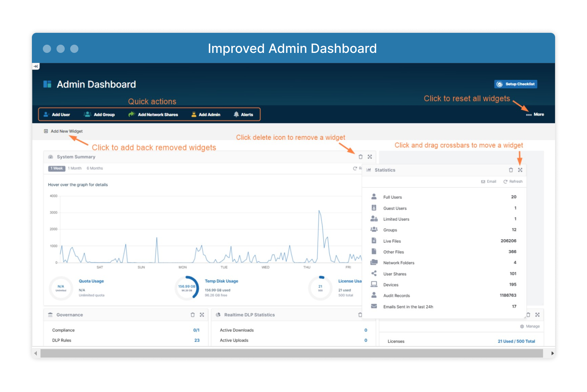This screenshot has height=392, width=587.
Task: Click the Limited Users lock icon
Action: click(374, 219)
